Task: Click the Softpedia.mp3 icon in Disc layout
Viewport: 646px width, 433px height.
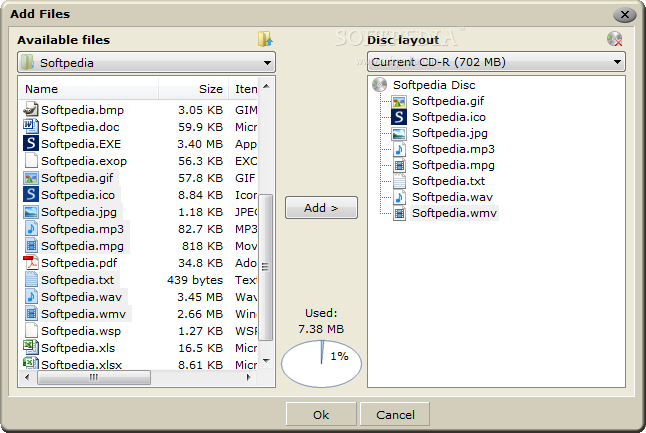Action: tap(399, 149)
